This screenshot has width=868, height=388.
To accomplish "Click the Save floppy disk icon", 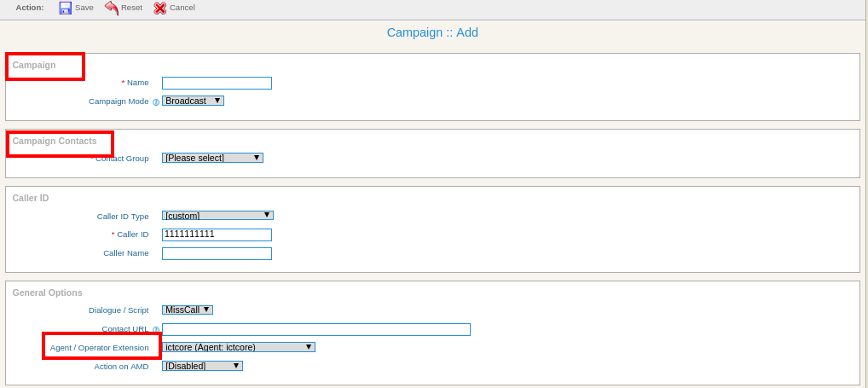I will coord(66,8).
